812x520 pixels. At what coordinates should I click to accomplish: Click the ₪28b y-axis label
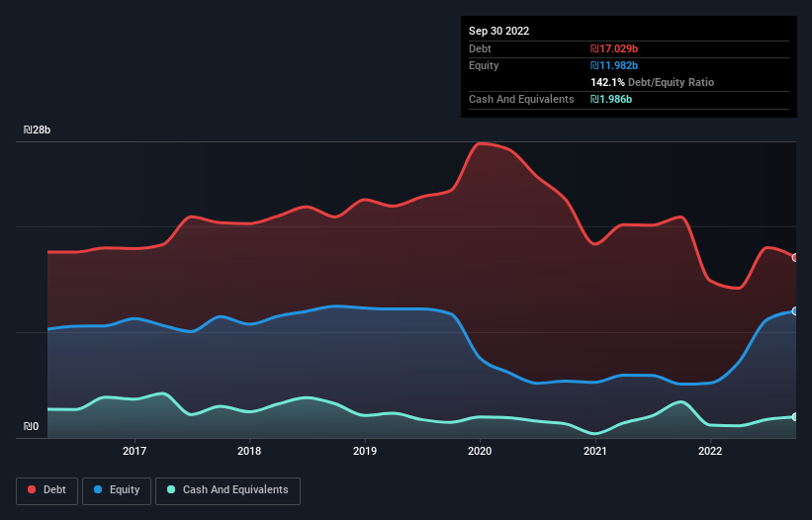click(x=37, y=130)
